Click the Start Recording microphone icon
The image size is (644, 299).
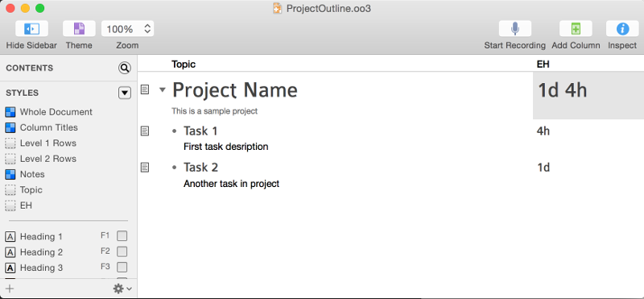515,29
